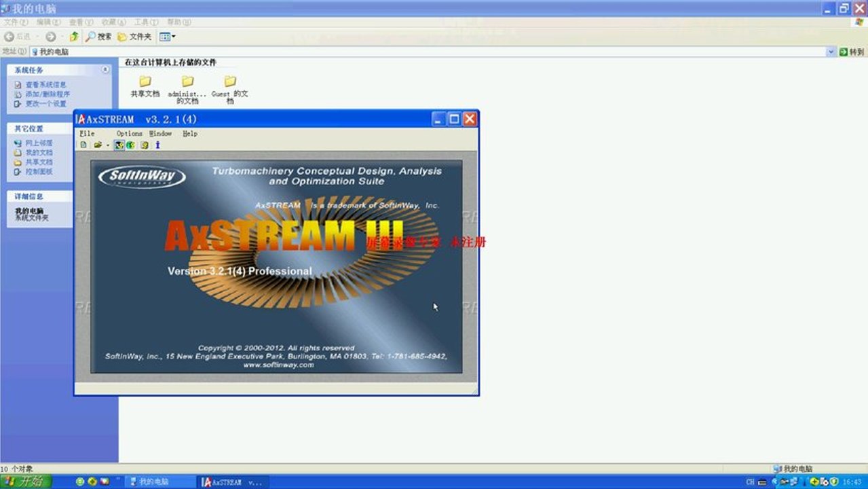
Task: Open the 帮助 menu in My Computer window
Action: [x=178, y=22]
